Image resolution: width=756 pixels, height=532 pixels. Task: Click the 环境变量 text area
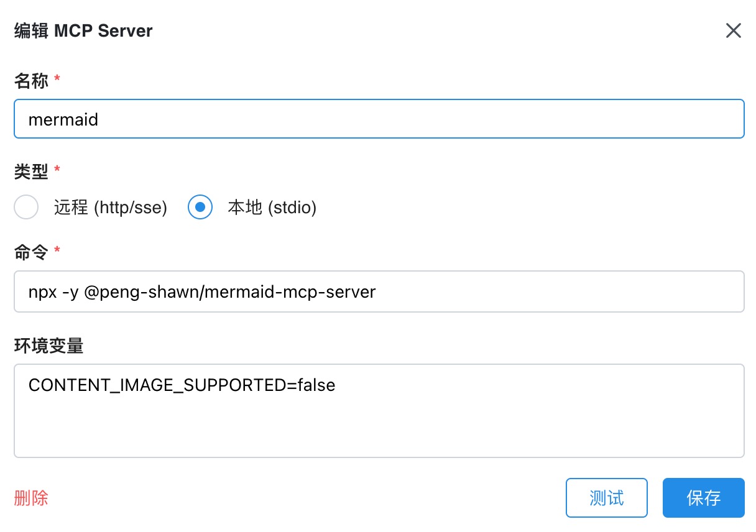(379, 411)
